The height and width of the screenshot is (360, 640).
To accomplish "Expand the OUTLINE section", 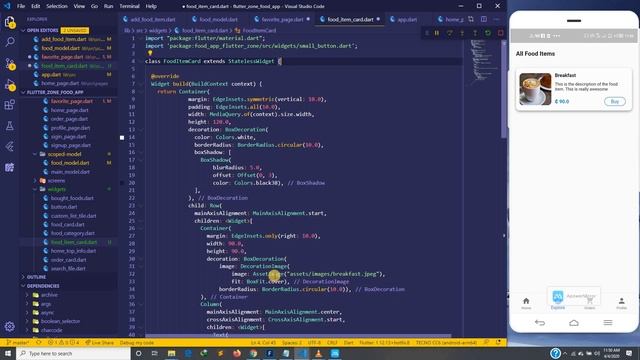I will [24, 277].
